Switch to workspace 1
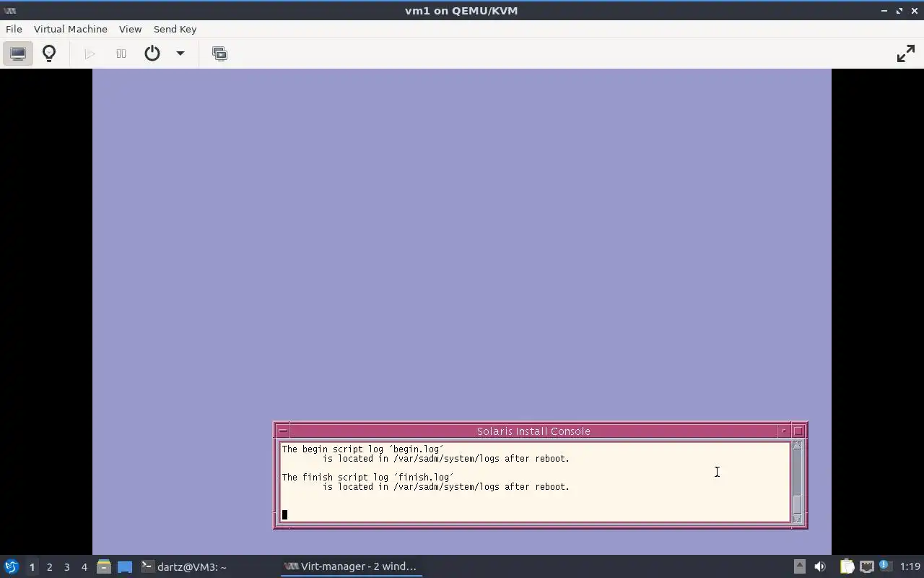 tap(32, 567)
